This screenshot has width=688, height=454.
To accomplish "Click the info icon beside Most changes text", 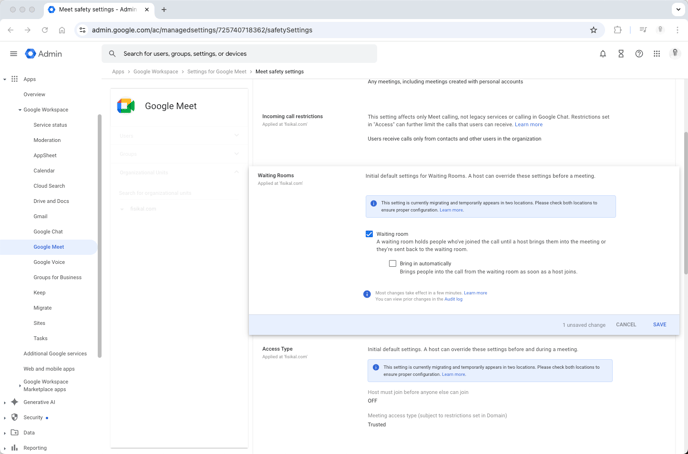I will point(367,294).
